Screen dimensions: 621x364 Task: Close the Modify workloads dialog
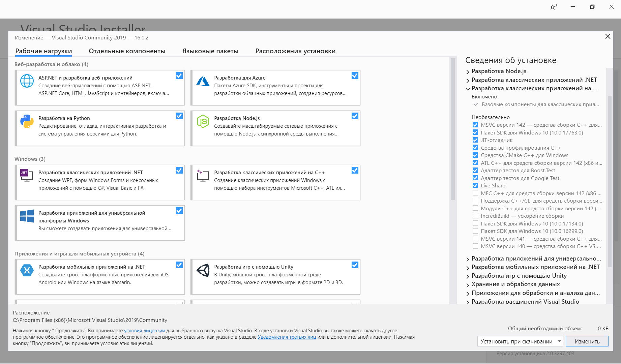tap(608, 36)
